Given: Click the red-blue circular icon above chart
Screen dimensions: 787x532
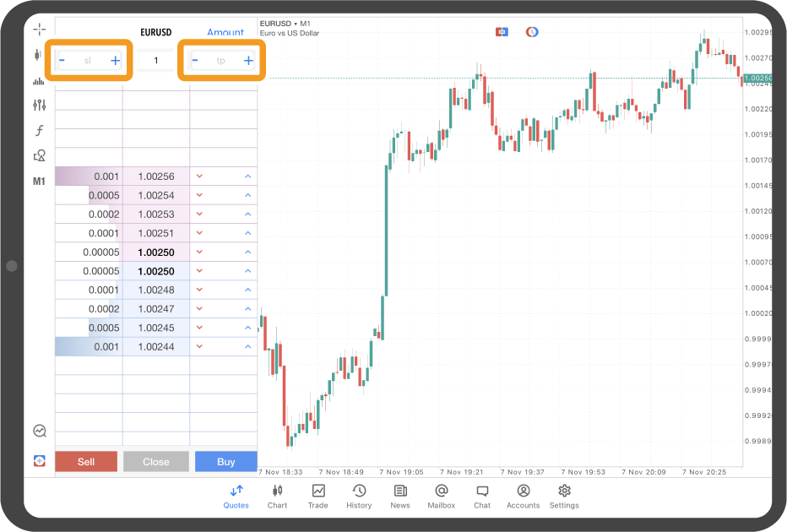Looking at the screenshot, I should 532,32.
